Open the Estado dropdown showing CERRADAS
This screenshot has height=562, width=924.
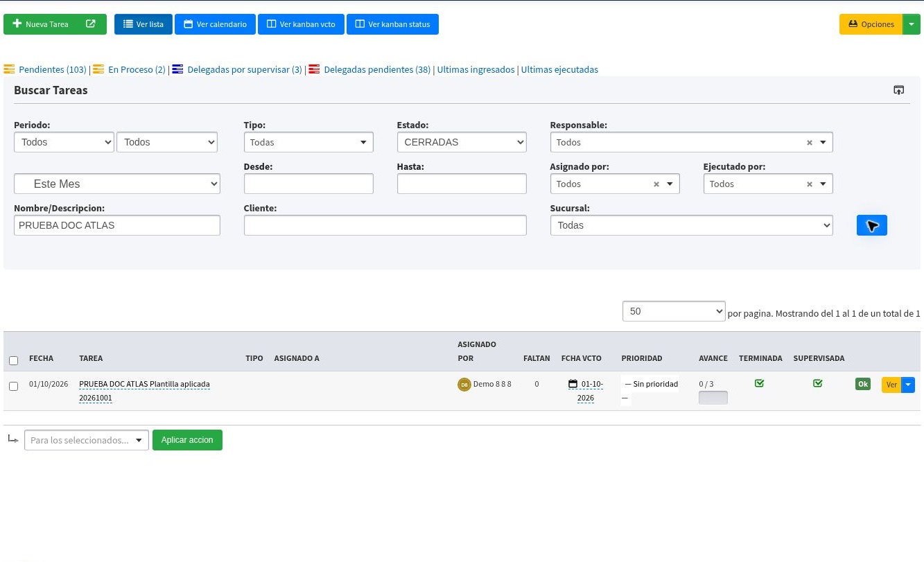coord(462,142)
